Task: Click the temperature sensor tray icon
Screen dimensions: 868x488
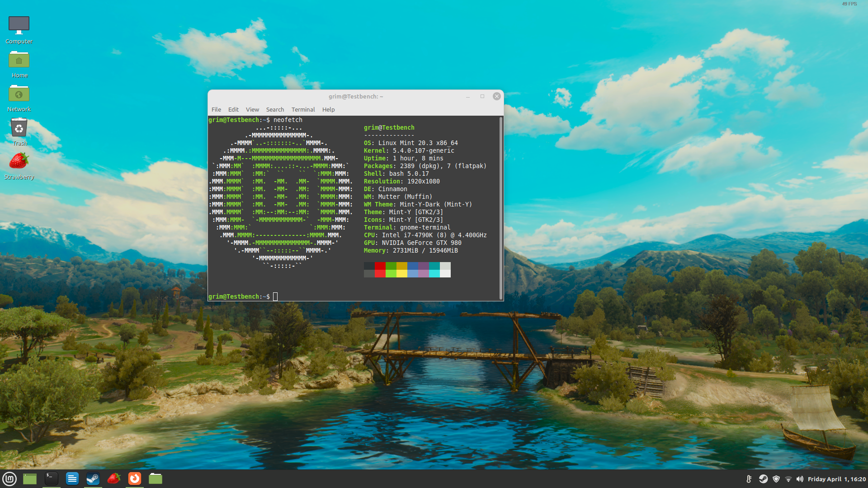Action: click(749, 479)
